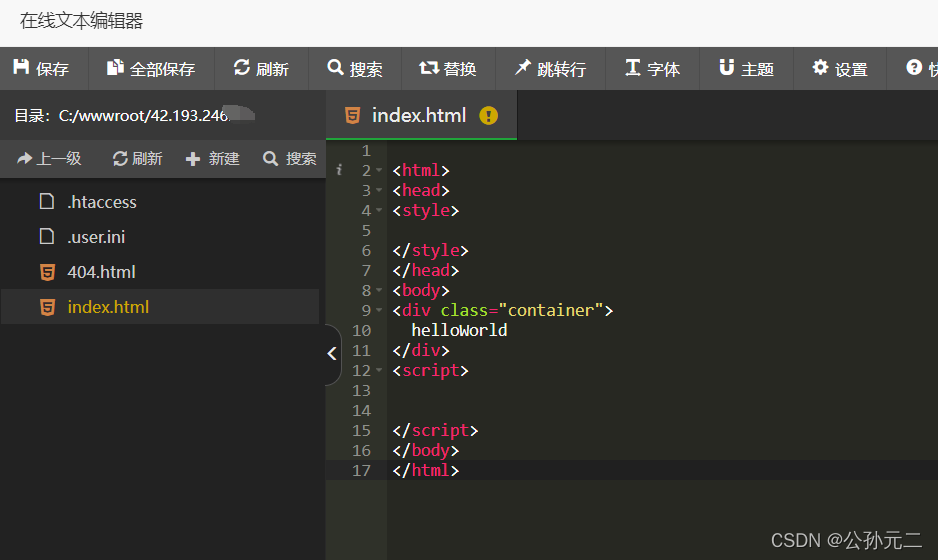The height and width of the screenshot is (560, 938).
Task: Click the directory path C:/wwwroot text
Action: click(x=143, y=115)
